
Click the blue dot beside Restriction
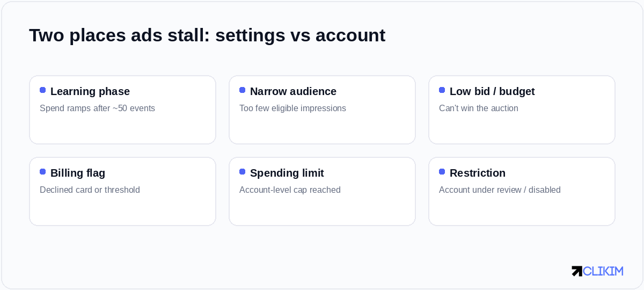(442, 172)
